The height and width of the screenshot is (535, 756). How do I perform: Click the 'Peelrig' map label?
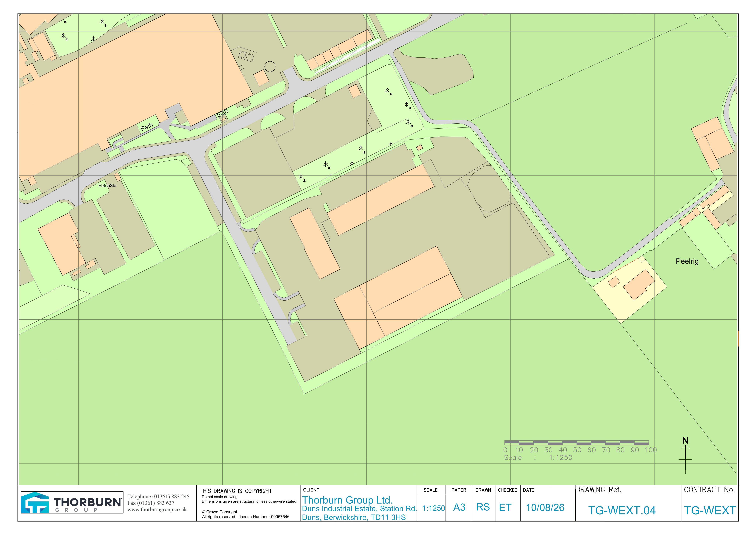click(687, 261)
